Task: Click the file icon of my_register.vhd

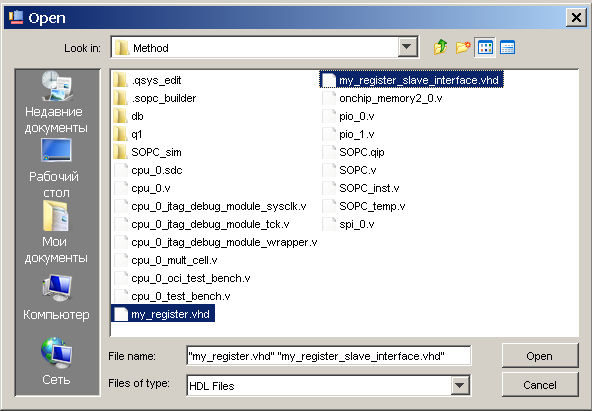Action: tap(121, 314)
